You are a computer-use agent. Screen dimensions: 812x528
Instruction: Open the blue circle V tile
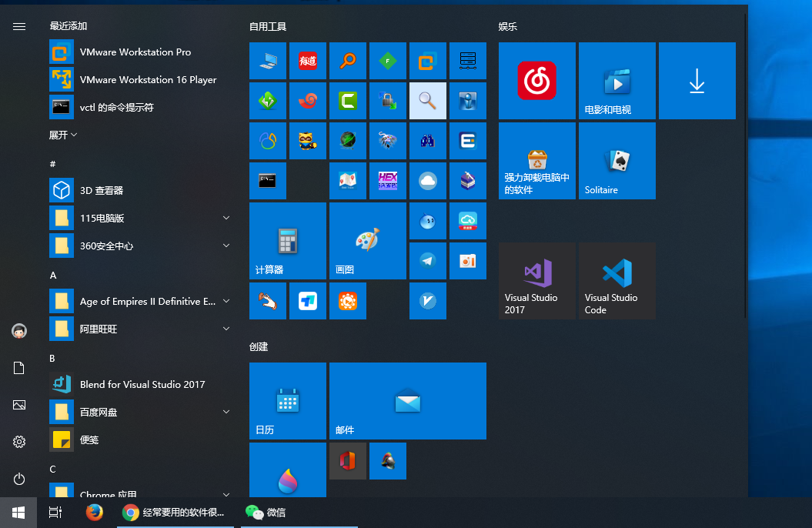pyautogui.click(x=427, y=301)
